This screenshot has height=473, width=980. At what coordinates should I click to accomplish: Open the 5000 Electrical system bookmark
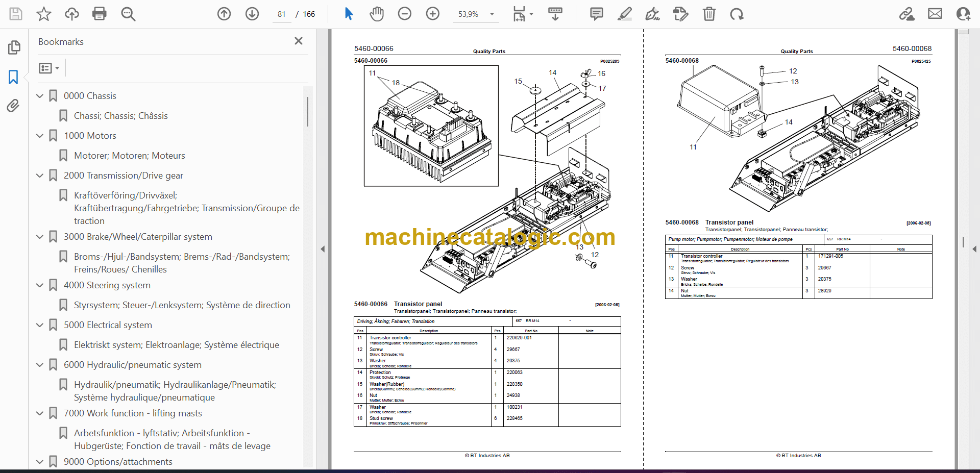tap(108, 325)
